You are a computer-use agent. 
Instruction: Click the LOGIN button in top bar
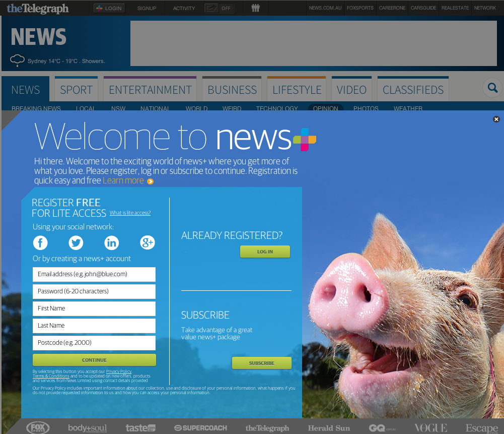point(109,8)
